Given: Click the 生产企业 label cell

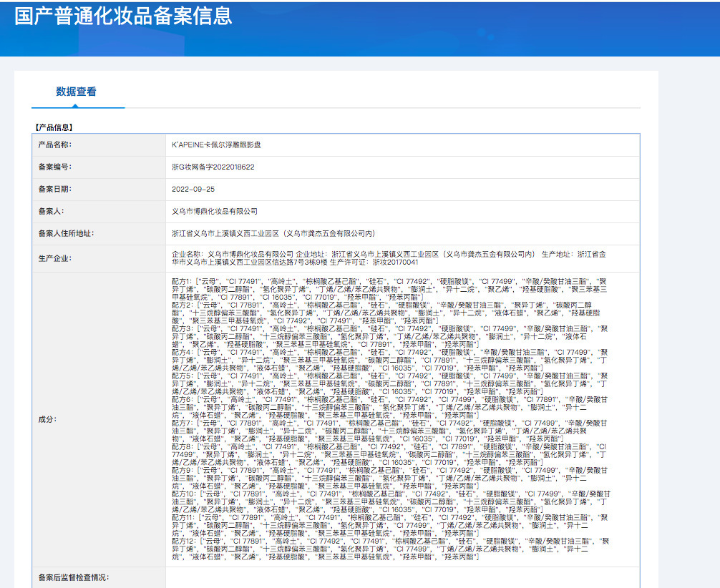Looking at the screenshot, I should point(99,258).
